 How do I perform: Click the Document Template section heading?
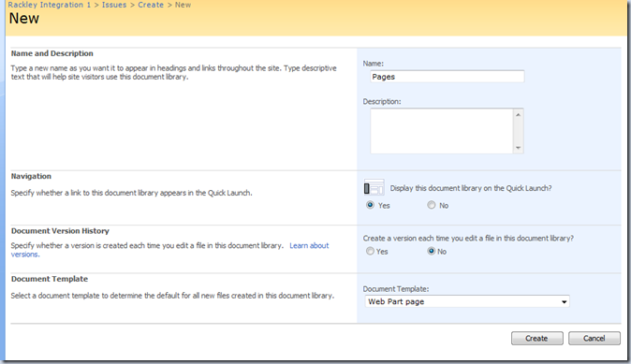pyautogui.click(x=49, y=279)
